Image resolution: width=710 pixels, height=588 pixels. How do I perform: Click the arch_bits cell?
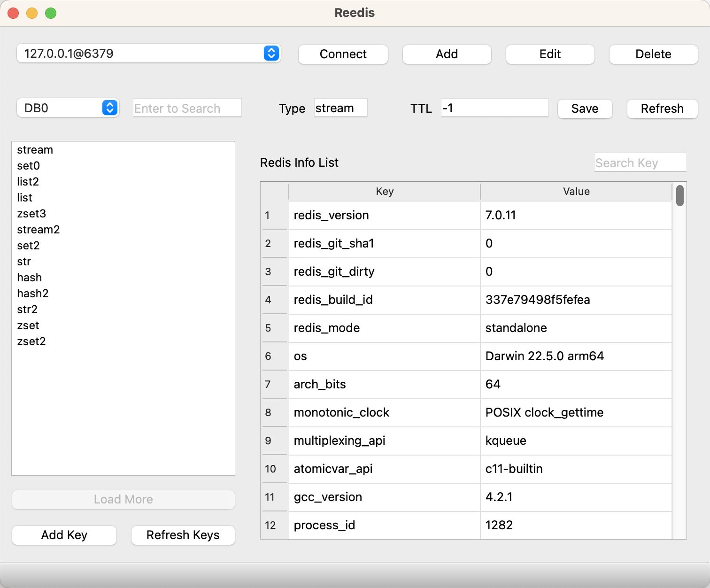click(x=385, y=385)
